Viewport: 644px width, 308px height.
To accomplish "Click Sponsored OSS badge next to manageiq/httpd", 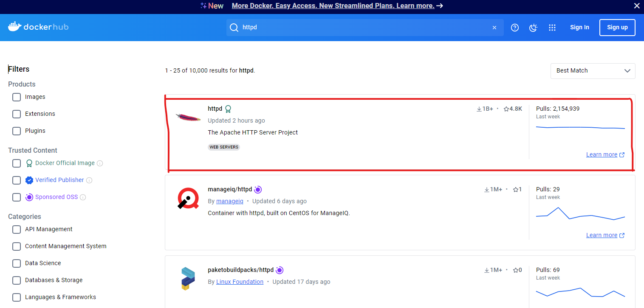I will (x=258, y=190).
